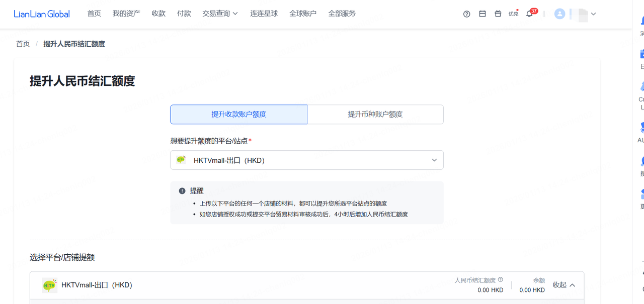Open notifications bell with 37 badge

click(529, 14)
